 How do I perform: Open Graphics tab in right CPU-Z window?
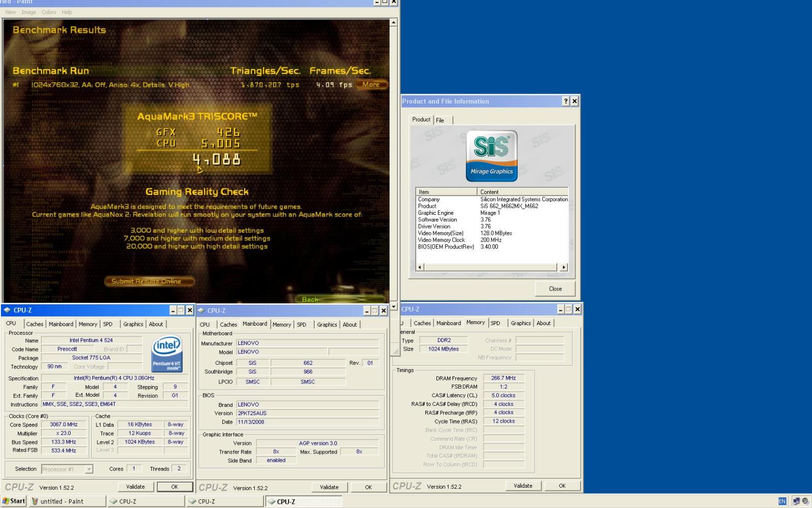[521, 323]
